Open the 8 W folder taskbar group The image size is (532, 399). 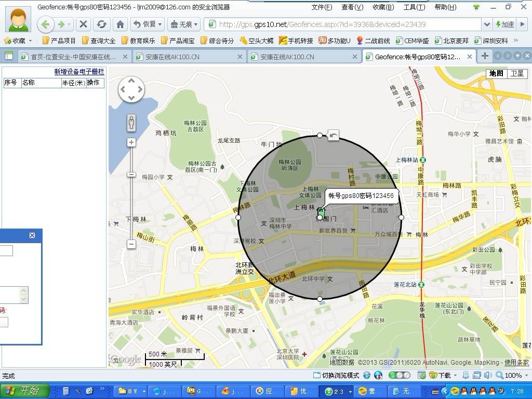(130, 391)
